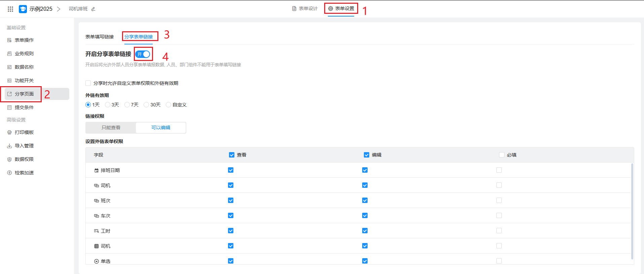The image size is (644, 274).
Task: Select the 自定义 validity radio option
Action: pos(168,105)
